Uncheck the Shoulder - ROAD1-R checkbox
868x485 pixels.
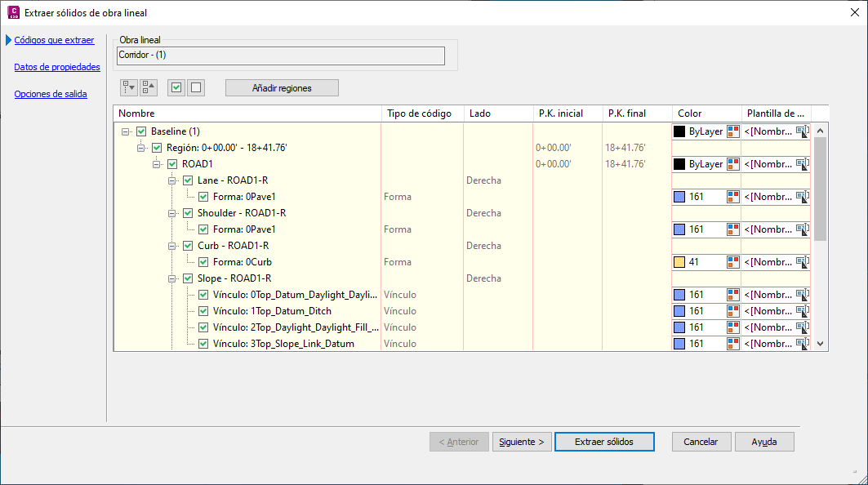point(188,213)
